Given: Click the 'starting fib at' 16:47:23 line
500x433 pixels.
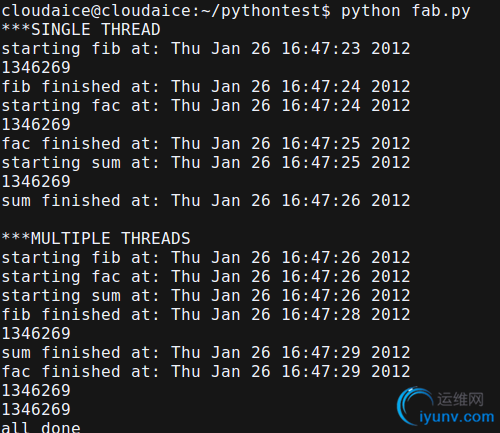Looking at the screenshot, I should pyautogui.click(x=206, y=49).
